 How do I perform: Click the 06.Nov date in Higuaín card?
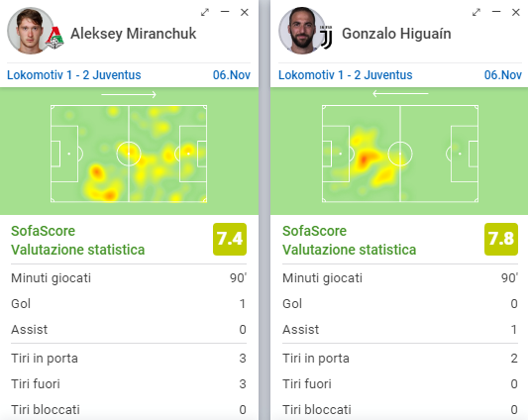coord(503,74)
